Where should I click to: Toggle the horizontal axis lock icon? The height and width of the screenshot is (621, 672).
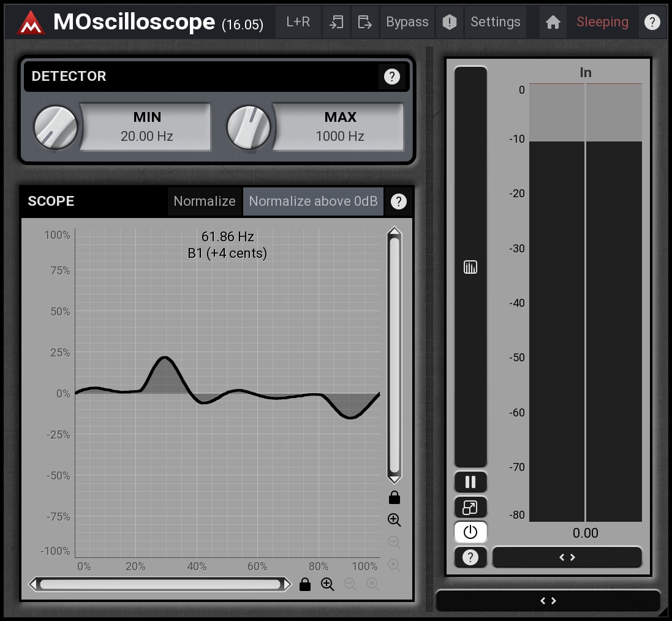pos(304,584)
